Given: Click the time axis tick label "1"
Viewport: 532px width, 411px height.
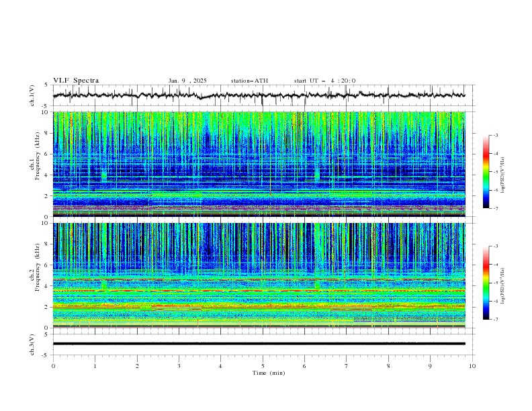Looking at the screenshot, I should pos(95,366).
